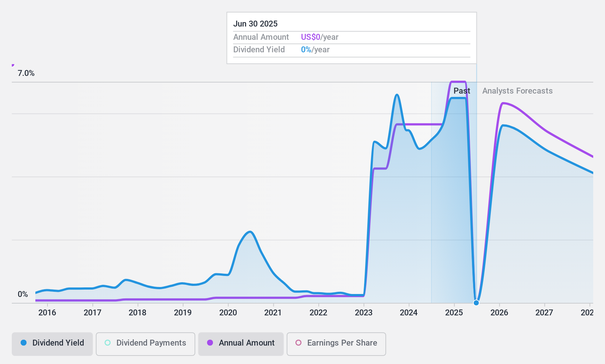Screen dimensions: 605x364
Task: Click the 2018 x-axis label
Action: tap(137, 313)
